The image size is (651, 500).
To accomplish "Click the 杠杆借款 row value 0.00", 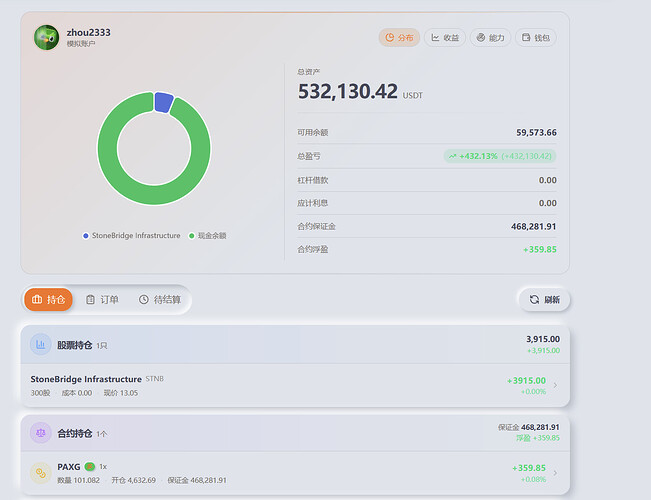I will click(x=547, y=180).
